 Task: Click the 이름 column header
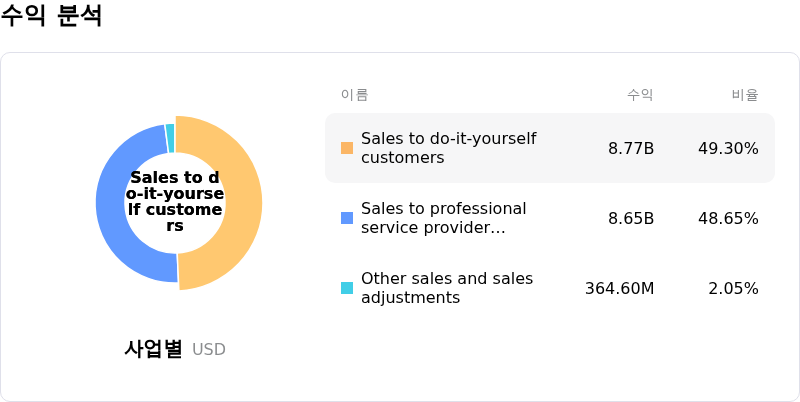coord(355,95)
